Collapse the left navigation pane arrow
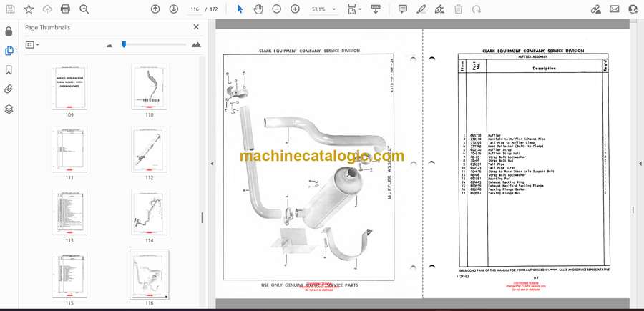Viewport: 644px width, 311px height. coord(212,164)
